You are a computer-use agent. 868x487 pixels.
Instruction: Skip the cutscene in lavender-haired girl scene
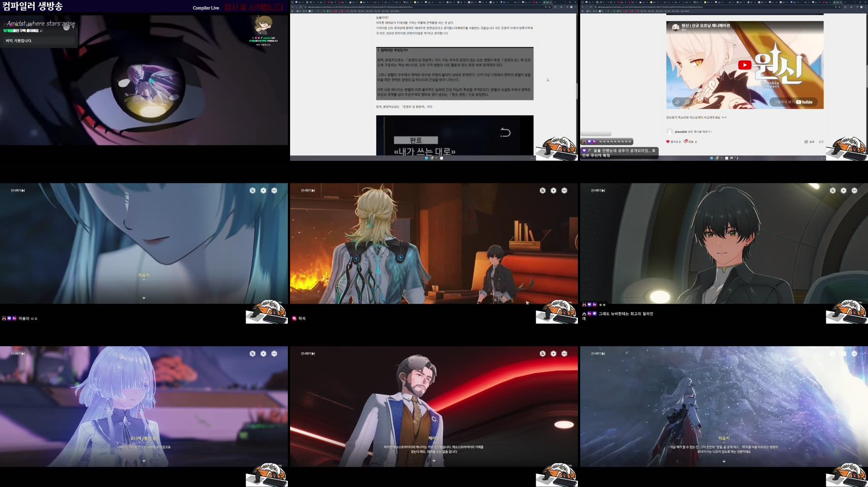coord(18,354)
